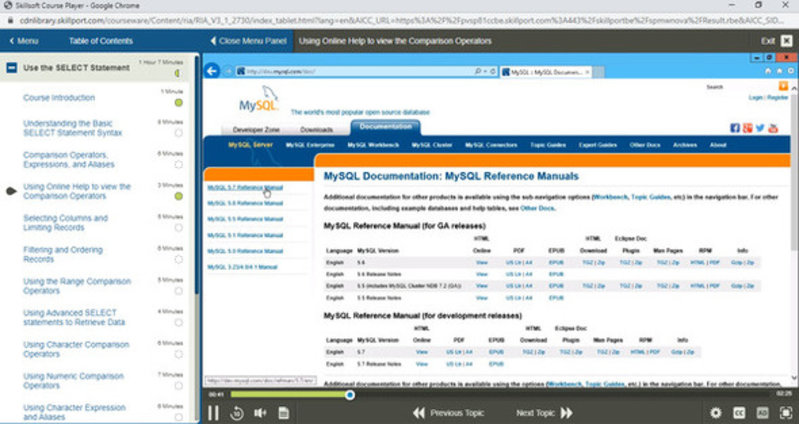The image size is (799, 424).
Task: Close Menu Panel
Action: tap(248, 41)
